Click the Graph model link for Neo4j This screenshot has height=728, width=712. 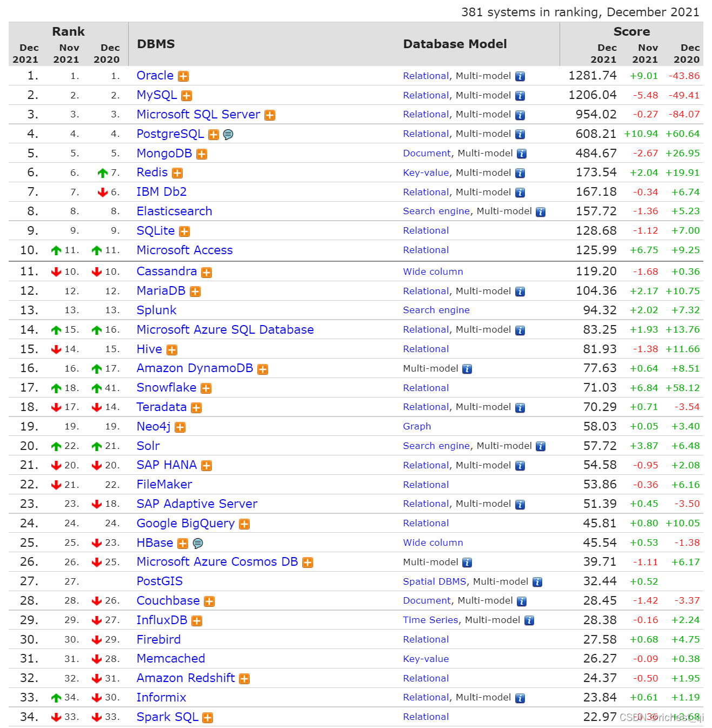(417, 427)
